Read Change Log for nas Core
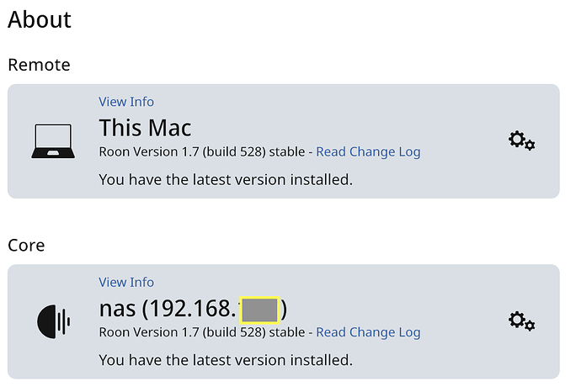Image resolution: width=581 pixels, height=392 pixels. tap(368, 332)
